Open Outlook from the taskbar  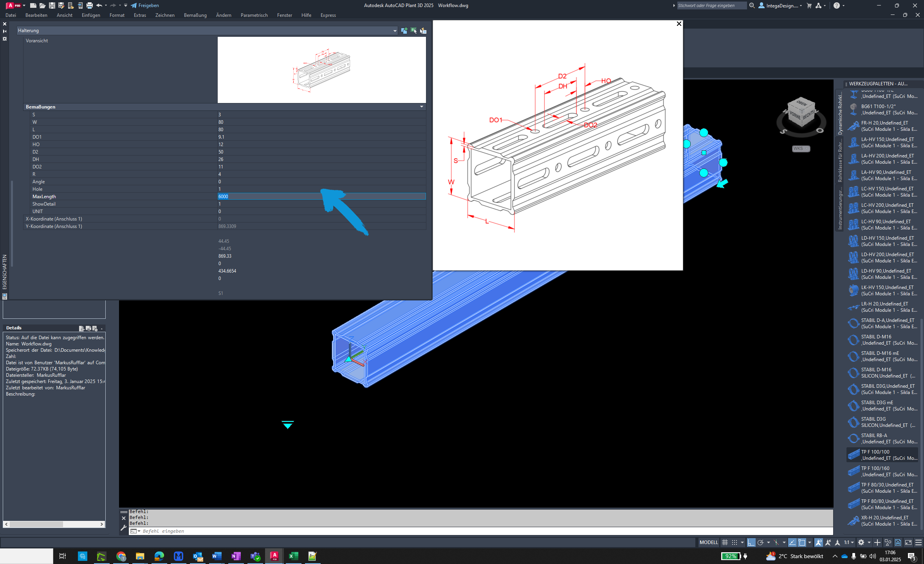(198, 556)
